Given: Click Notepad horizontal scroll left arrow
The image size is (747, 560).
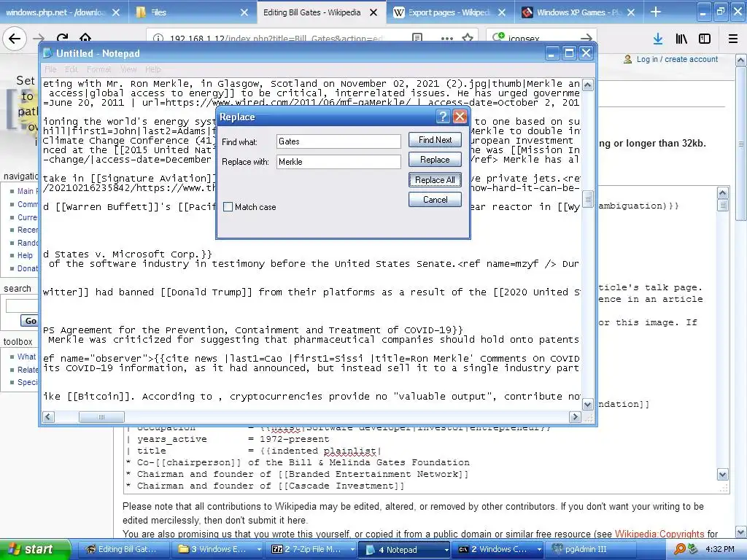Looking at the screenshot, I should 48,417.
